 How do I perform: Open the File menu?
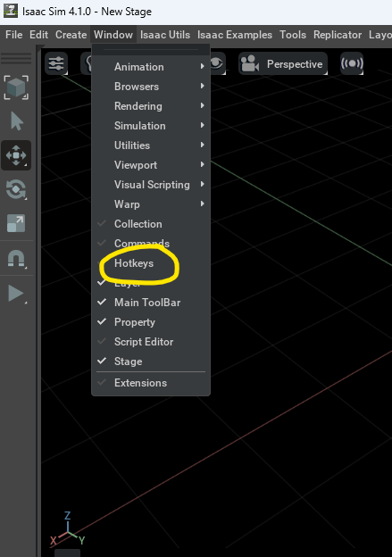point(14,35)
